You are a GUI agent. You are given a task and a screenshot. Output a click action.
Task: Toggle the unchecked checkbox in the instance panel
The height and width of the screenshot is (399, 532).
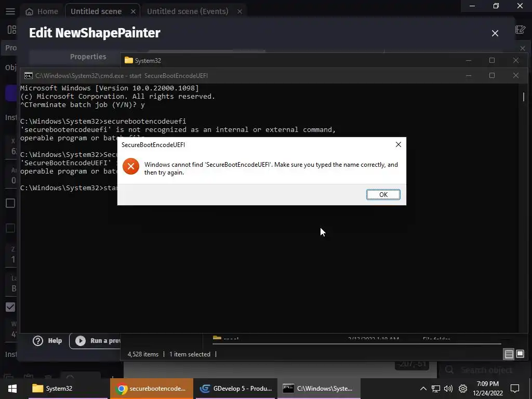(10, 203)
